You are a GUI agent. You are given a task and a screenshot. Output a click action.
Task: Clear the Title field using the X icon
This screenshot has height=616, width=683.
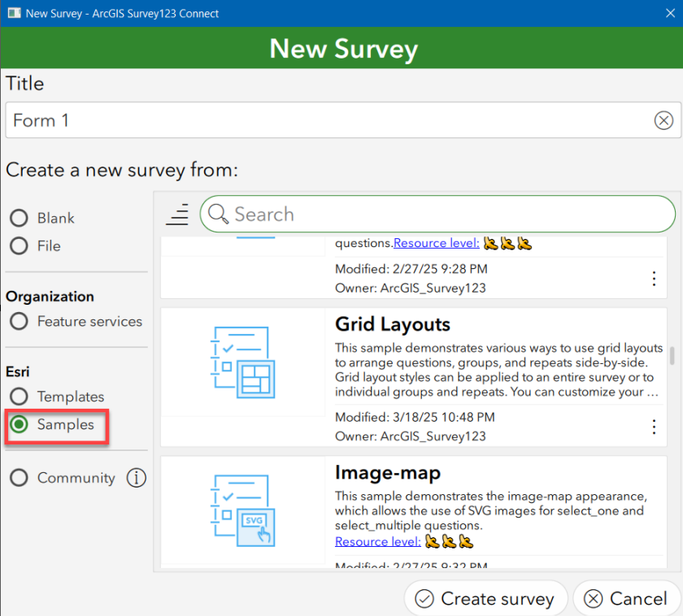663,120
